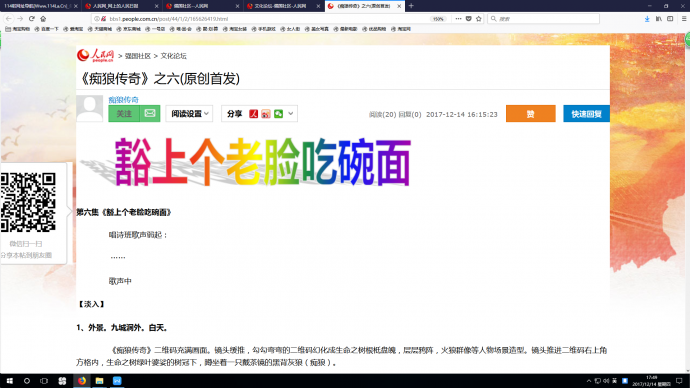This screenshot has width=690, height=388.
Task: Click the taskbar clock and date
Action: pos(652,381)
